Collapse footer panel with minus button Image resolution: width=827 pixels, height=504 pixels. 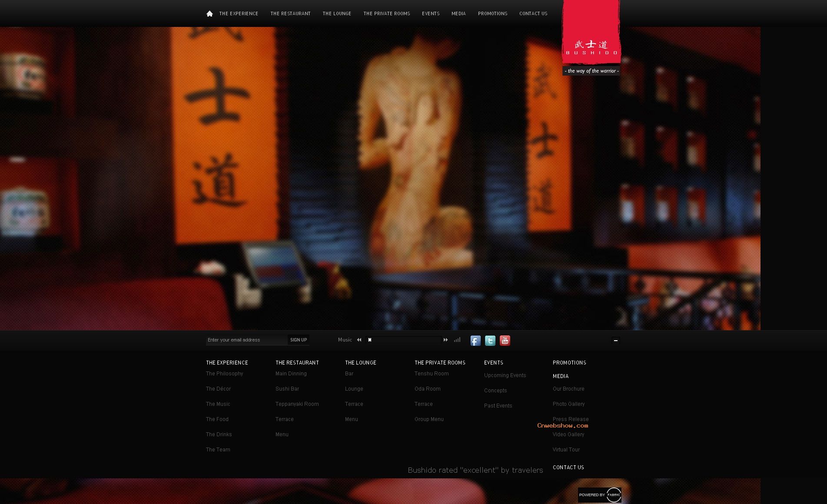click(x=615, y=340)
